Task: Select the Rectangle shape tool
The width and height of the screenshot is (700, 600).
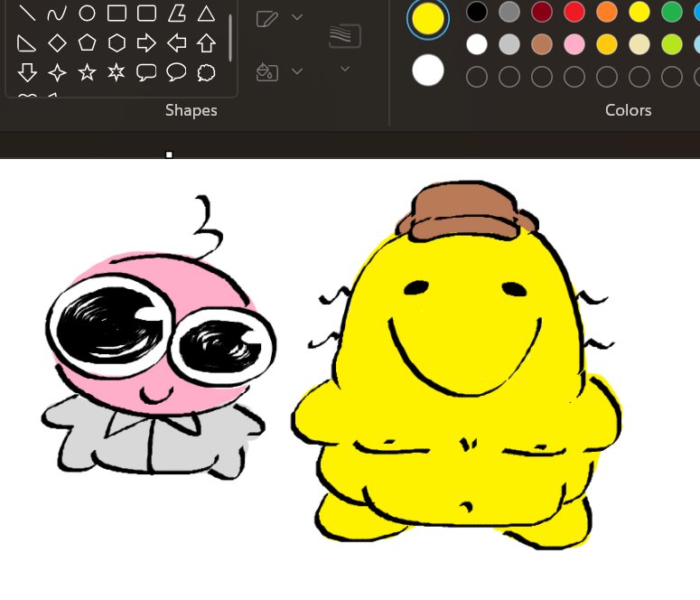Action: coord(117,14)
